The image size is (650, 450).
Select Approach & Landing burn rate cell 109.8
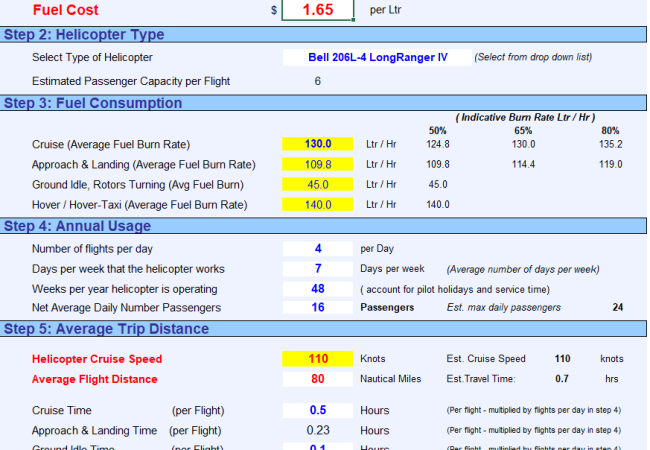click(x=318, y=164)
